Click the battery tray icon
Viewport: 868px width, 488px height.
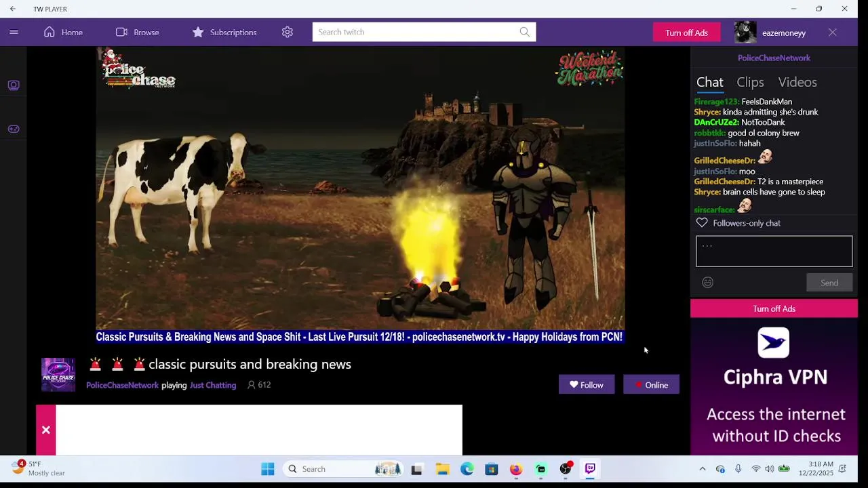pos(784,469)
